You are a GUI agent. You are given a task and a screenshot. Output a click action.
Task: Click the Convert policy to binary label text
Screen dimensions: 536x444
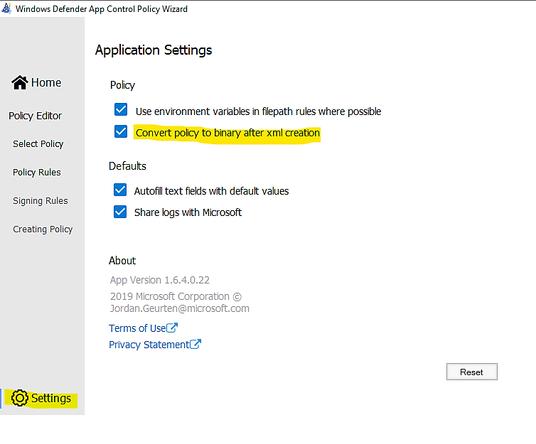coord(228,133)
